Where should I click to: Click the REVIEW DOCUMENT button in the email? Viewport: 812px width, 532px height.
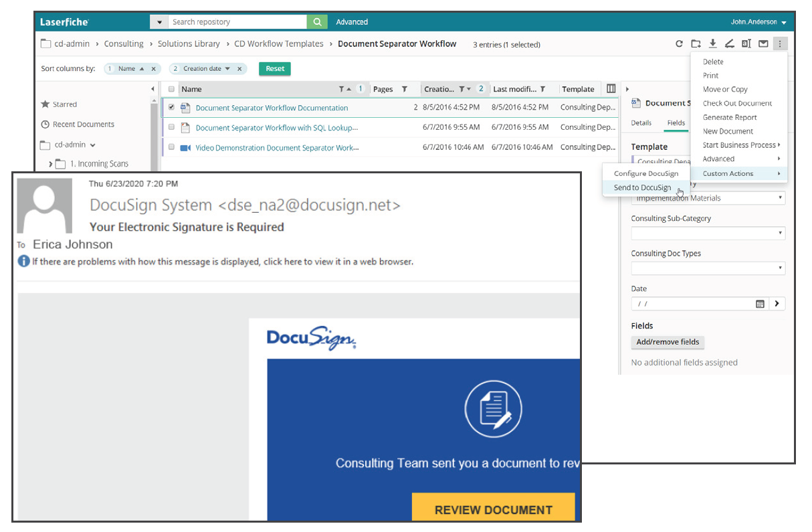click(494, 509)
